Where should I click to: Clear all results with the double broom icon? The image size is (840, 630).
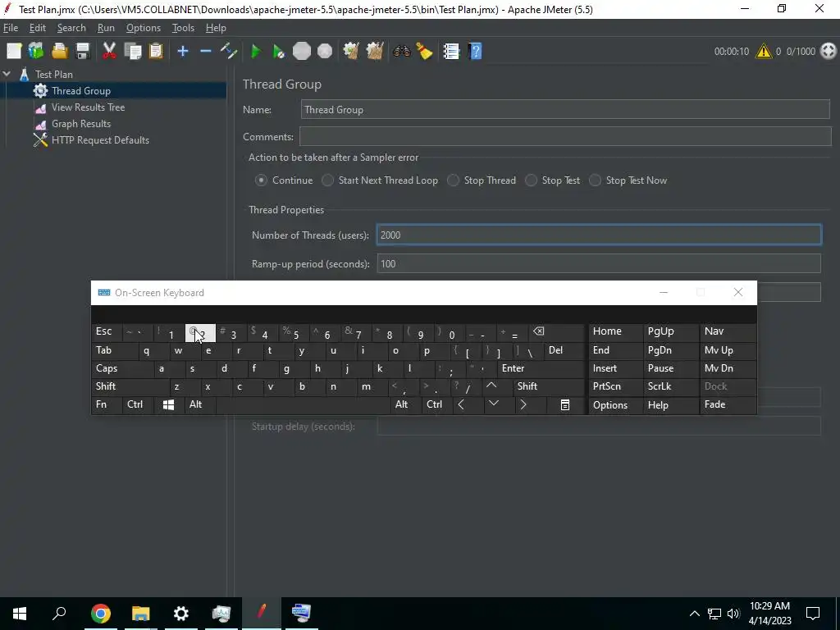pyautogui.click(x=374, y=52)
